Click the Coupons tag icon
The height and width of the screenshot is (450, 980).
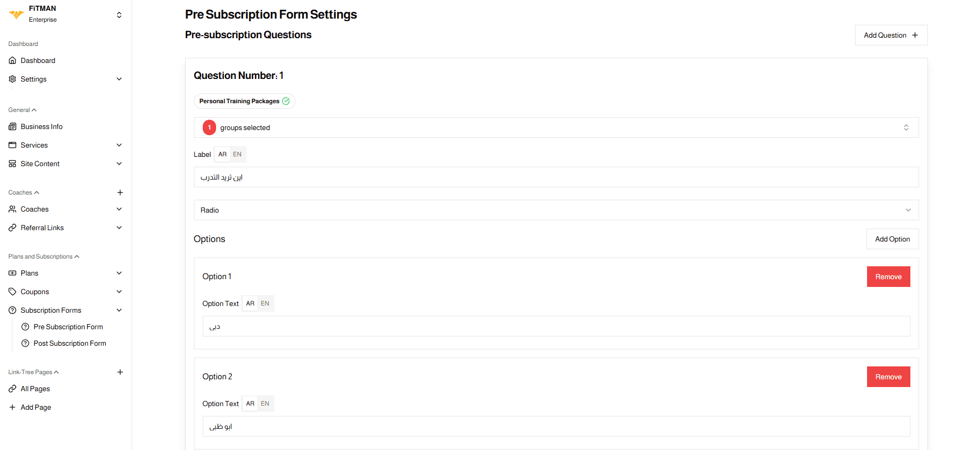12,292
